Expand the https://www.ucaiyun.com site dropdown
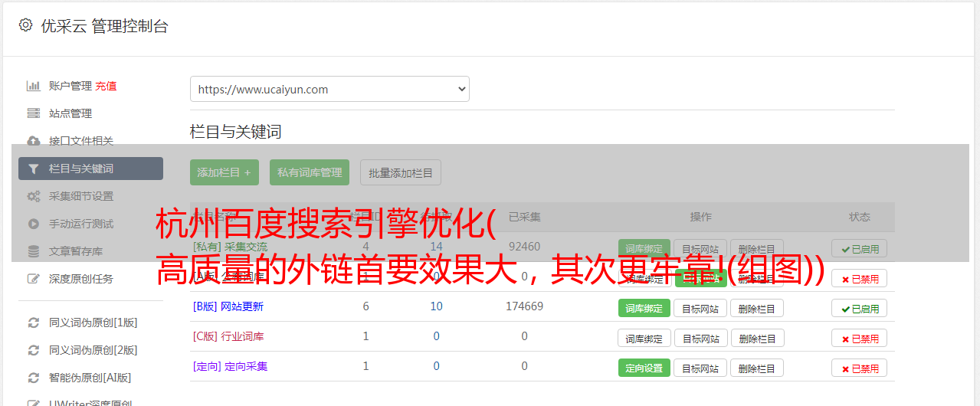Image resolution: width=980 pixels, height=406 pixels. (329, 89)
